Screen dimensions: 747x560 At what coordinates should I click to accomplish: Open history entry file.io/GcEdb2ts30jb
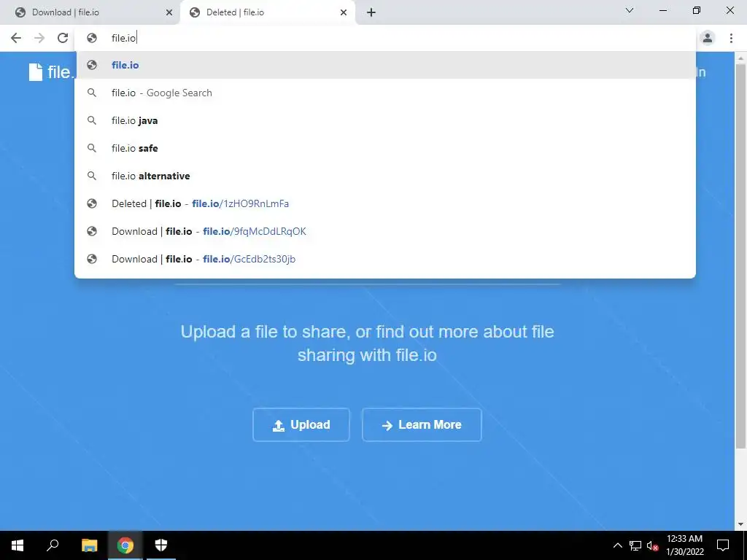[x=385, y=259]
